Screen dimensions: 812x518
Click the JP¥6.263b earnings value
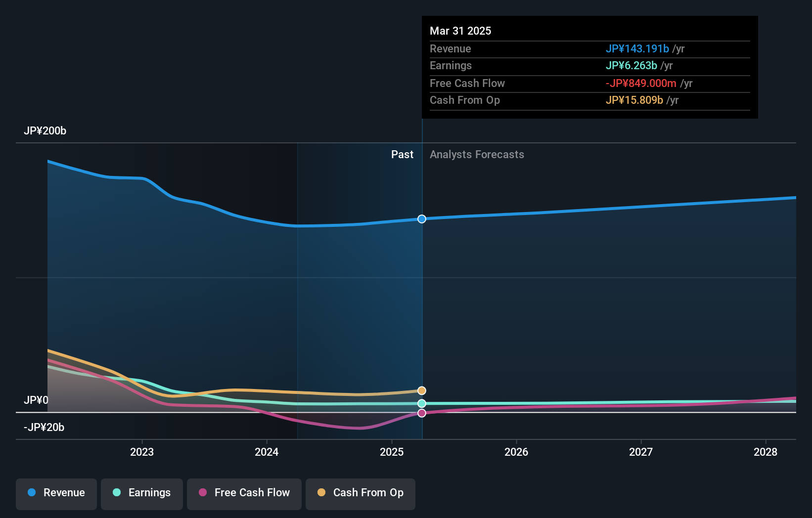(632, 66)
